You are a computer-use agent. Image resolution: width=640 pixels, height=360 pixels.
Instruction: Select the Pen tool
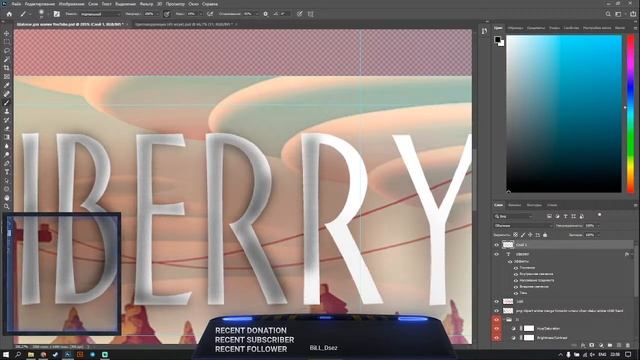click(7, 163)
